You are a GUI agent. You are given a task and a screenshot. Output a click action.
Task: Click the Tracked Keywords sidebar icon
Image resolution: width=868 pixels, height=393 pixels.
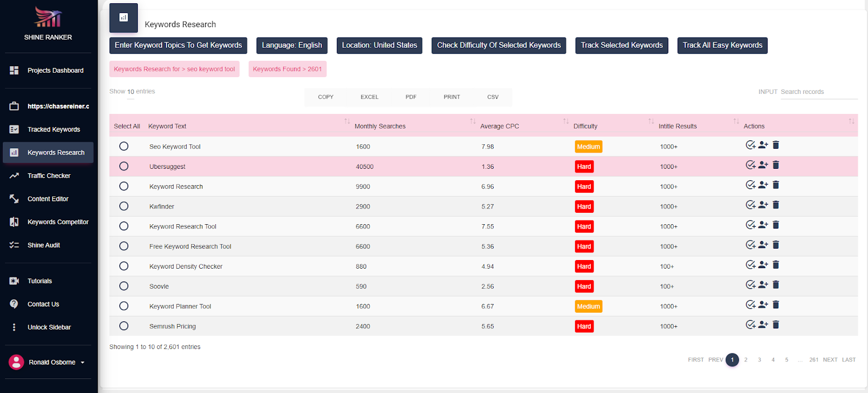(x=14, y=130)
